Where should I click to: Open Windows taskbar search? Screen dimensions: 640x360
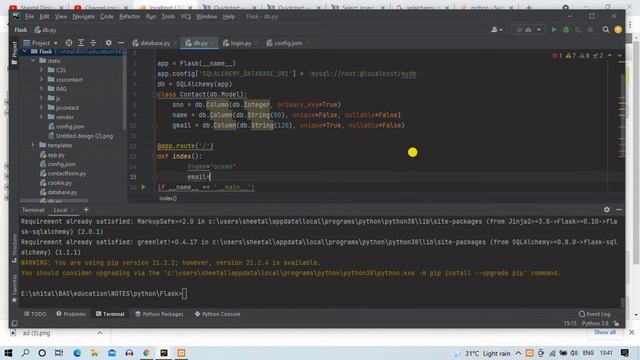pos(25,353)
